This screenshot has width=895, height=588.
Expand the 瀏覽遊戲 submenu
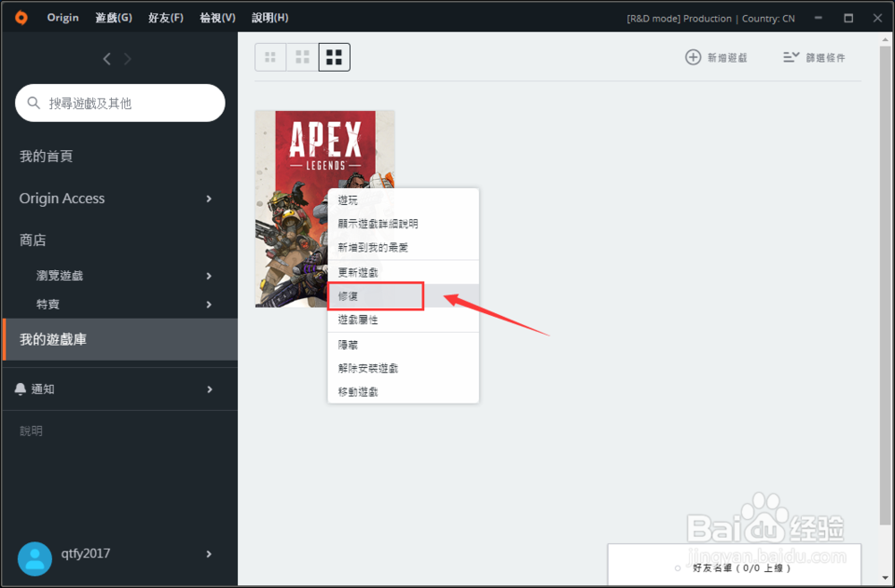tap(209, 276)
